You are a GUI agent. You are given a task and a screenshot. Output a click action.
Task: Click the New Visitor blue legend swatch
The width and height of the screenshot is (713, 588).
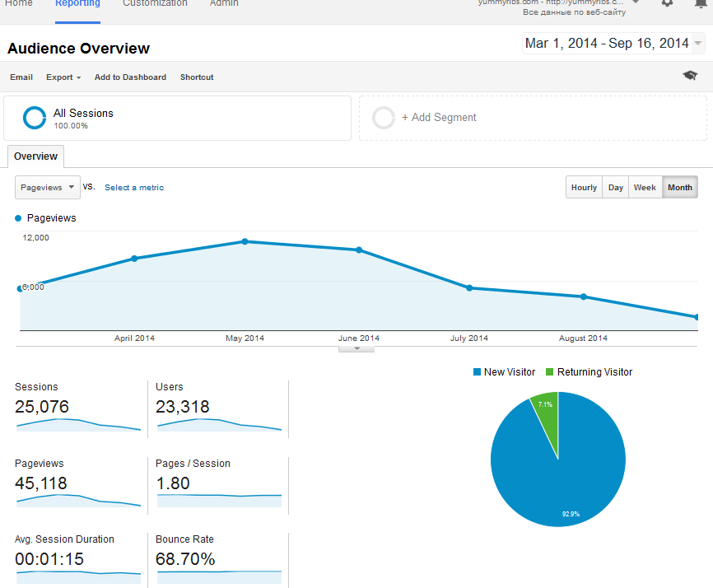coord(477,372)
